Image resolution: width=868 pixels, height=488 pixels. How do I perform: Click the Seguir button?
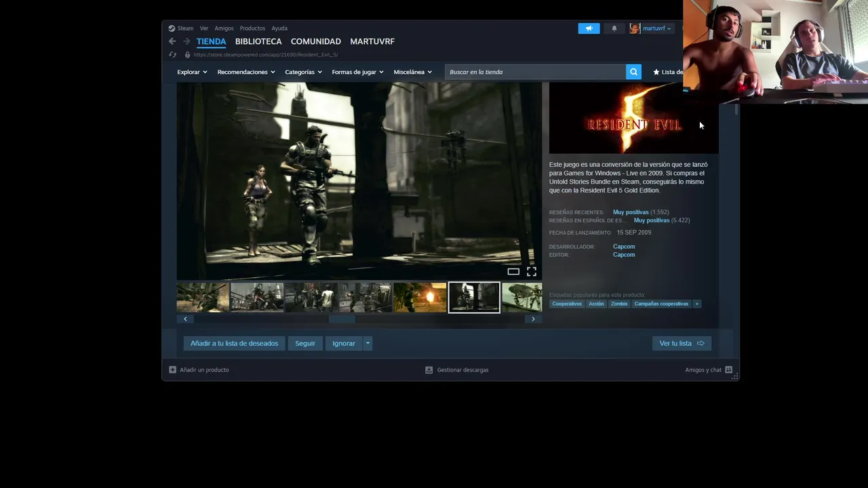305,344
